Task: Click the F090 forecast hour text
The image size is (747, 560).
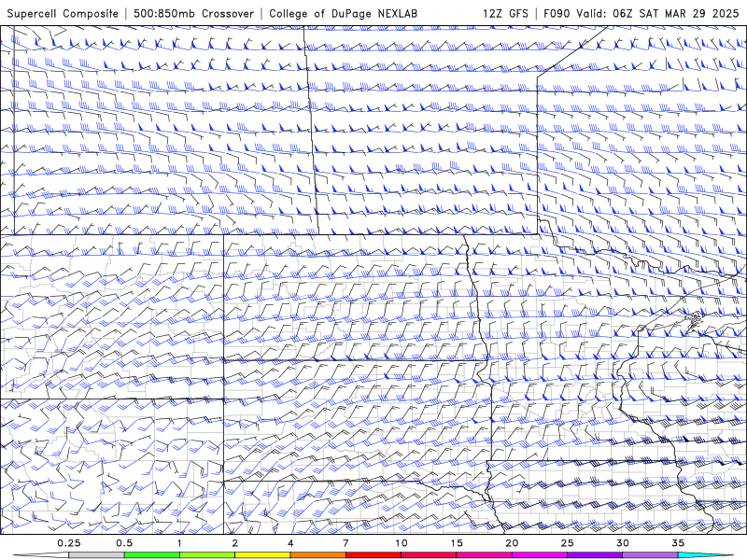Action: tap(557, 13)
